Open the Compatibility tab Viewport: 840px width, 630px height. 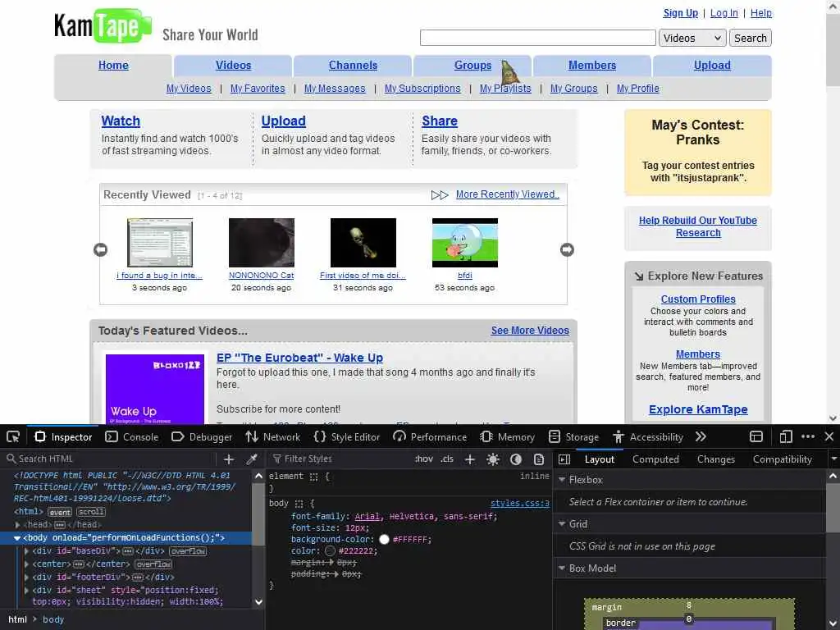pos(782,459)
